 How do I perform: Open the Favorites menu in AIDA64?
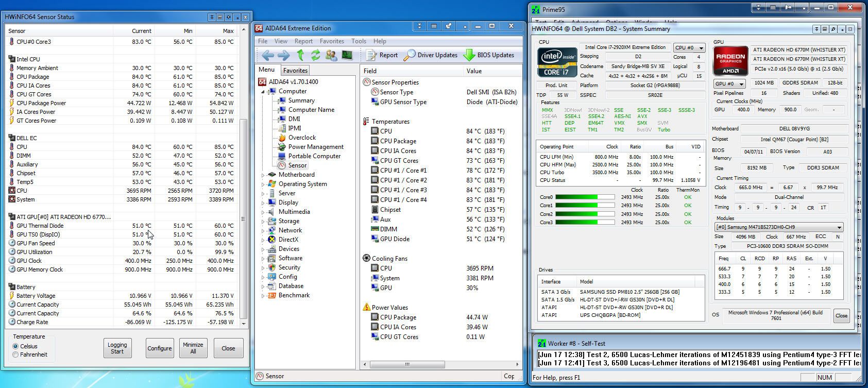(x=332, y=41)
